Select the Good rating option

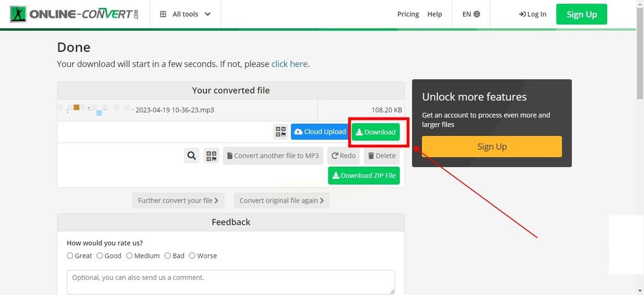(100, 256)
